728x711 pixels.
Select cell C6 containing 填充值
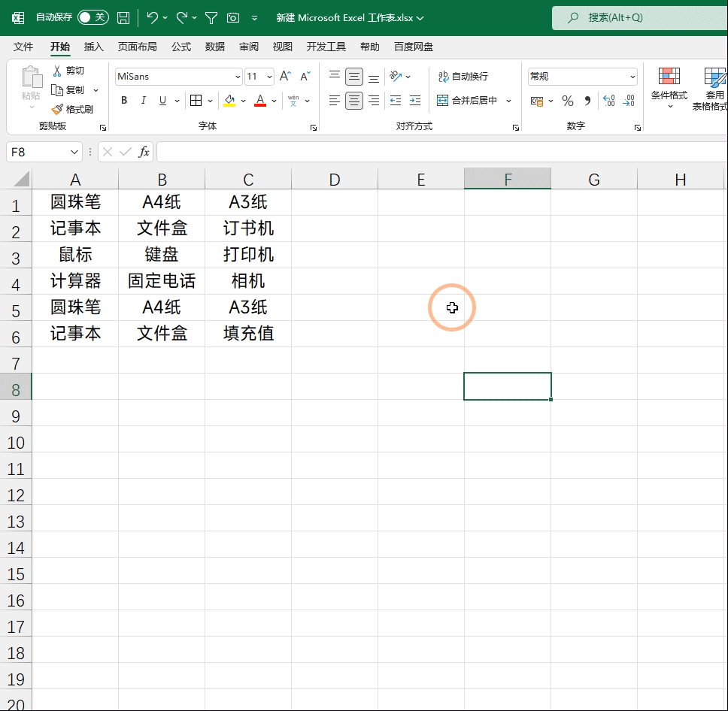[248, 333]
